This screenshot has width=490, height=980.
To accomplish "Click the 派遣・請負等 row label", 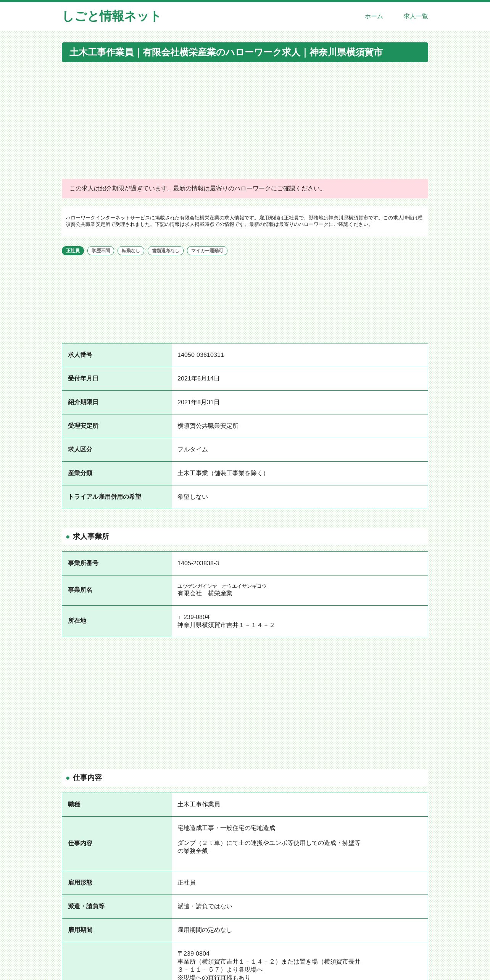I will point(86,906).
